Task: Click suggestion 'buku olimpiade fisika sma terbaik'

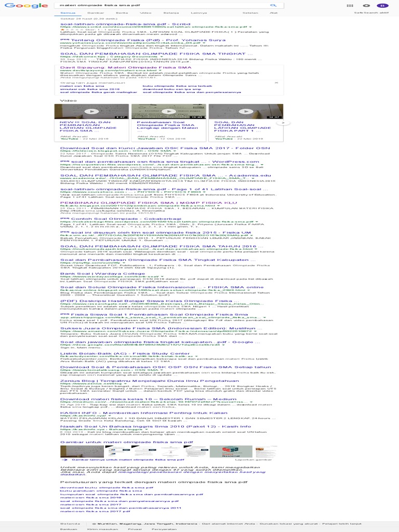Action: point(178,86)
